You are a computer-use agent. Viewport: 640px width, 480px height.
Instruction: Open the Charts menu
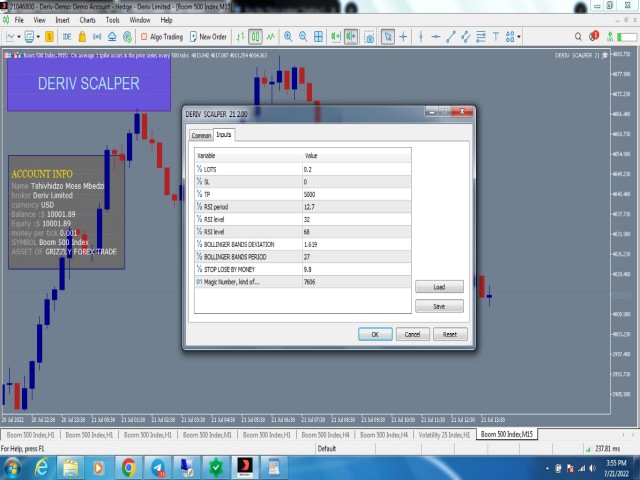87,20
